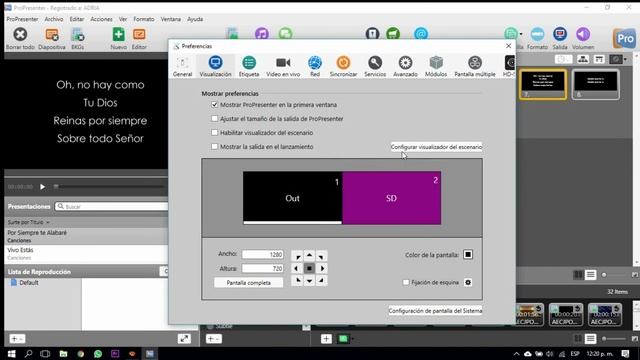Viewport: 640px width, 360px height.
Task: Click Configurar visualizador del escenario button
Action: pos(436,147)
